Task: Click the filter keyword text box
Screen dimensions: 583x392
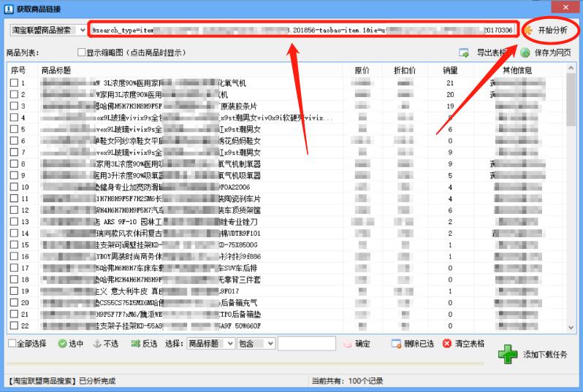Action: [x=307, y=344]
